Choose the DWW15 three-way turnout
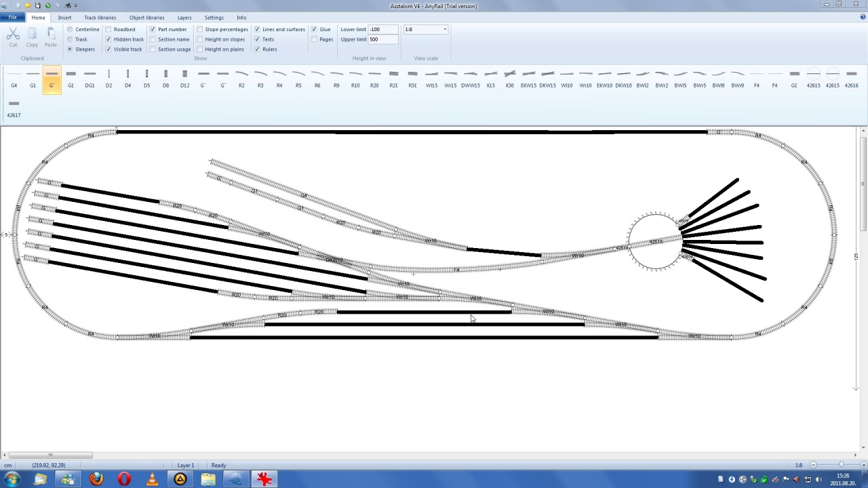 point(470,79)
